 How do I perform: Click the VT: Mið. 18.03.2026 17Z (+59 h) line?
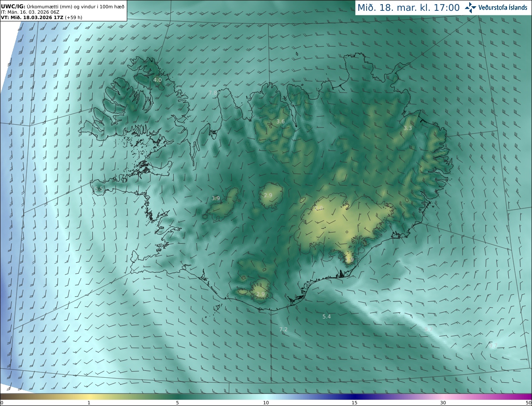pos(42,17)
